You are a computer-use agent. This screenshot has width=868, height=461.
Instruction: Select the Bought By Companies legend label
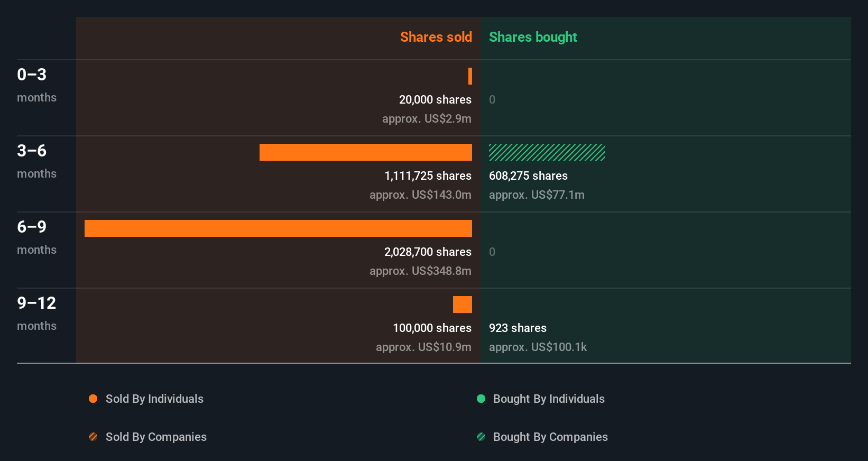pos(550,437)
